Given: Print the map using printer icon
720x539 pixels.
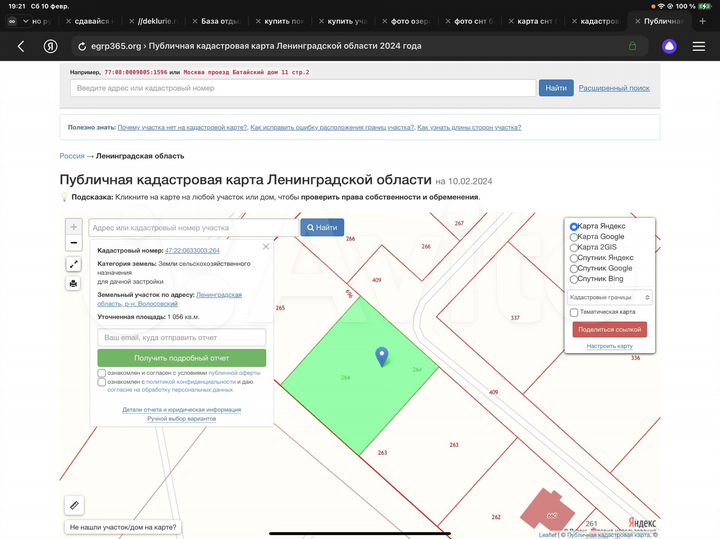Looking at the screenshot, I should coord(73,283).
